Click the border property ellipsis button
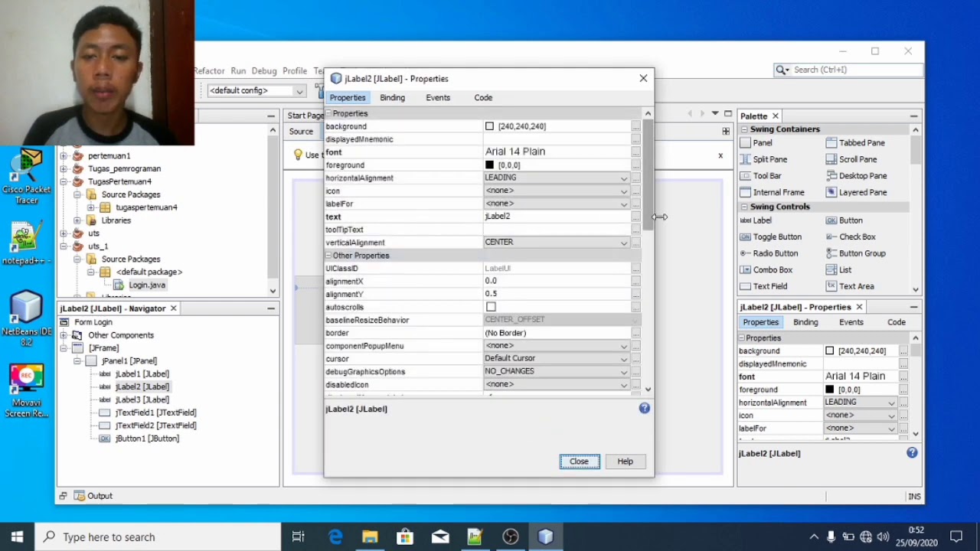 (635, 333)
